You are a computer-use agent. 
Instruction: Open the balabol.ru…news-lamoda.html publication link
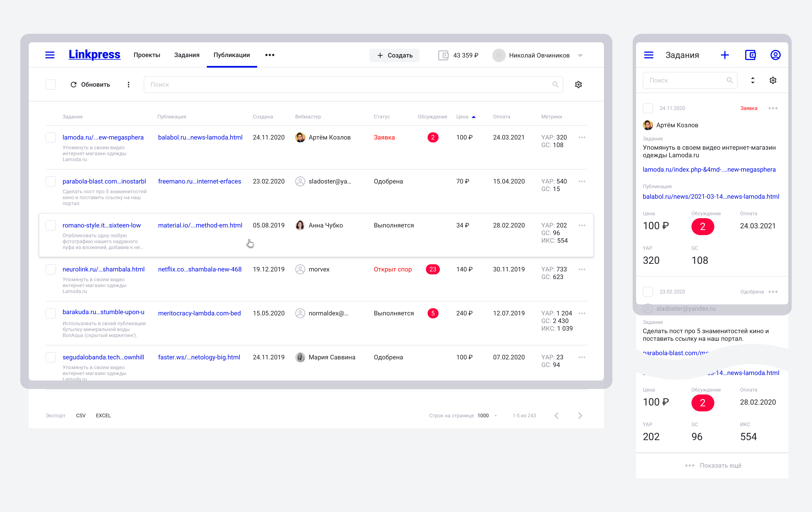[x=200, y=138]
